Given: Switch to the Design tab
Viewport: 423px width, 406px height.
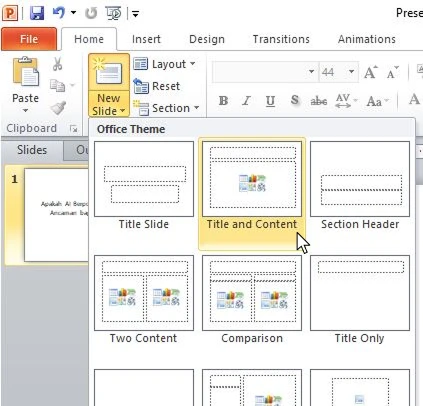Looking at the screenshot, I should [x=207, y=39].
